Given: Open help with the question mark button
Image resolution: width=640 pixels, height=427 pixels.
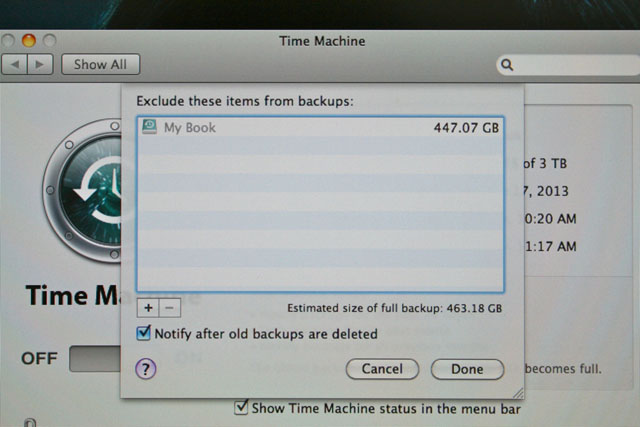Looking at the screenshot, I should [x=146, y=369].
